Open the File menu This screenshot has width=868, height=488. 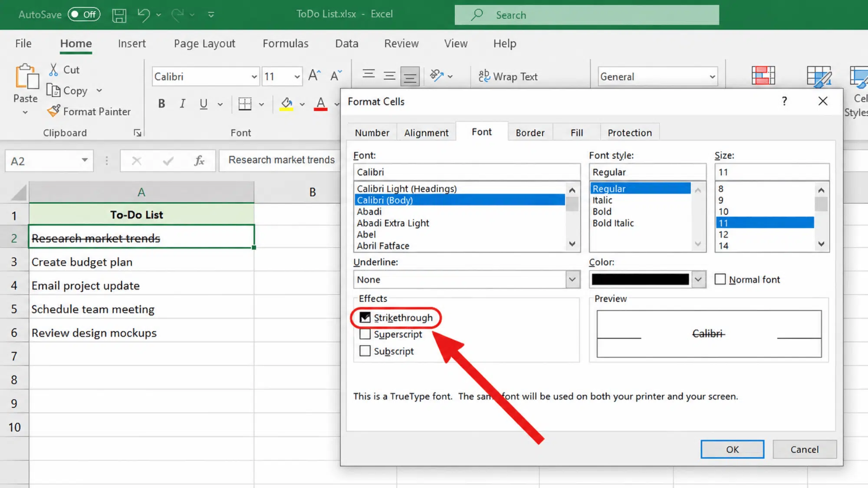(23, 43)
